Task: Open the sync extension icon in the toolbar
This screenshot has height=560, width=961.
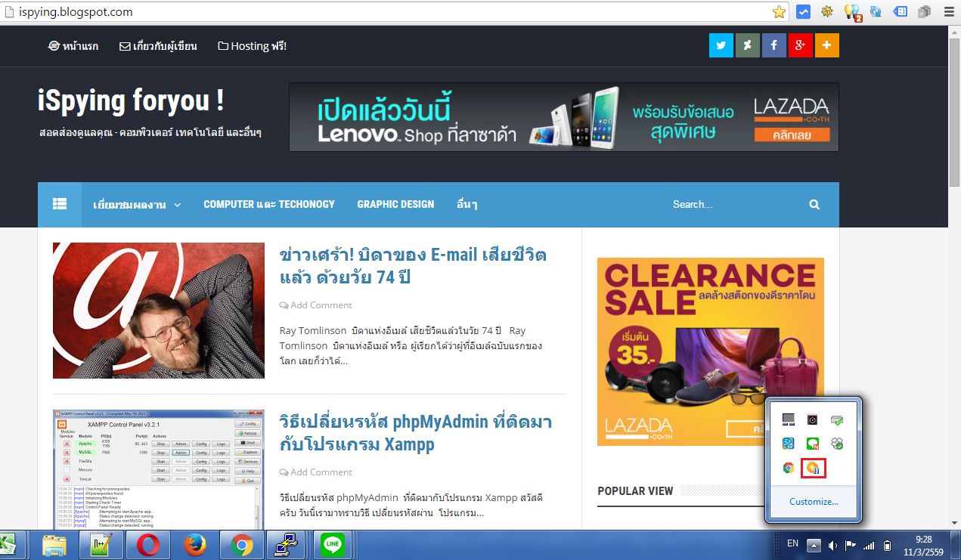Action: coord(875,11)
